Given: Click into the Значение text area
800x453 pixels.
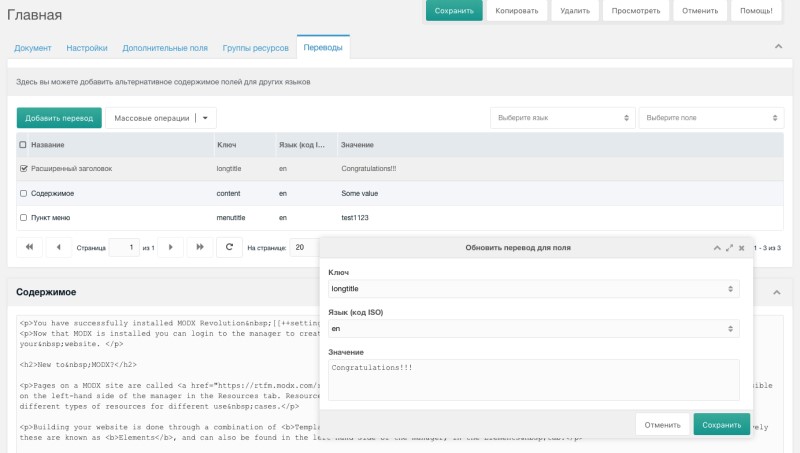Looking at the screenshot, I should coord(534,380).
